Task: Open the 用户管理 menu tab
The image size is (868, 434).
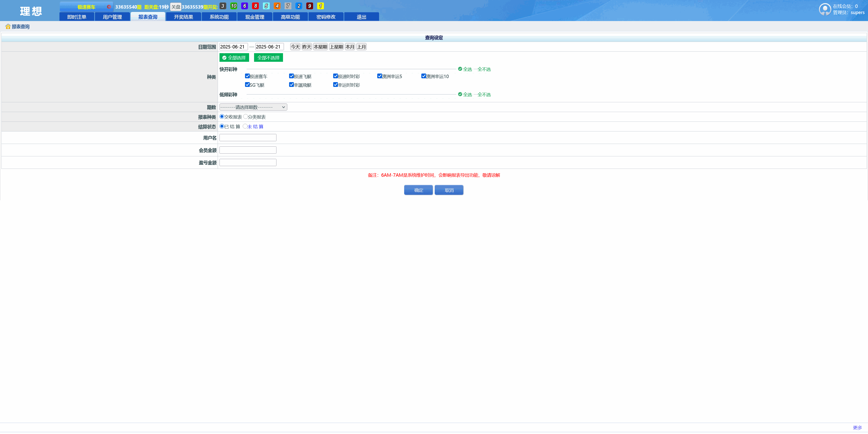Action: click(x=112, y=17)
